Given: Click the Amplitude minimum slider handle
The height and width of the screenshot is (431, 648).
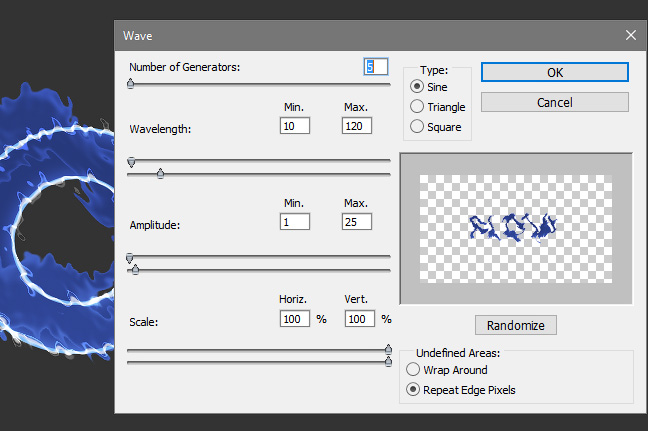Looking at the screenshot, I should pos(129,258).
